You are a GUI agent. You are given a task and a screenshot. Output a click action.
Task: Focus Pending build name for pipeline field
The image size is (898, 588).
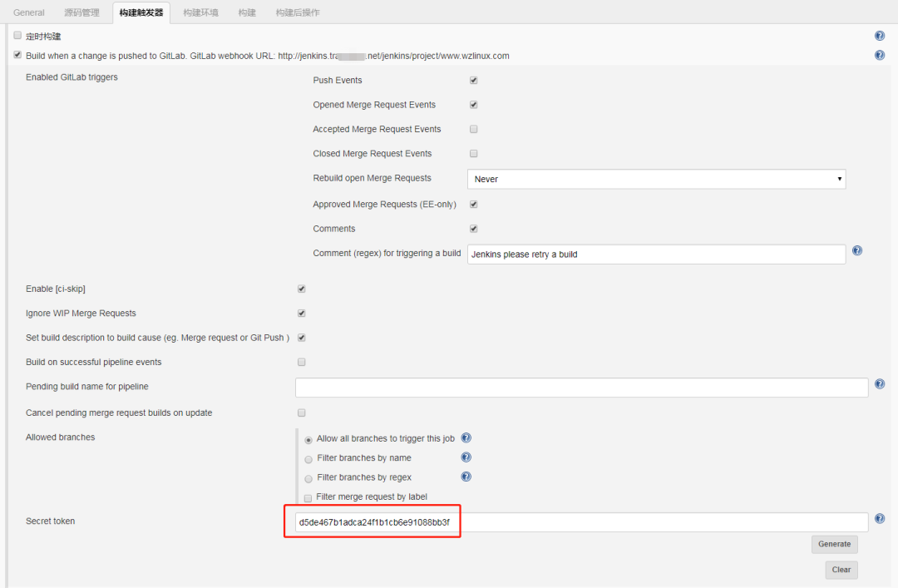[582, 388]
